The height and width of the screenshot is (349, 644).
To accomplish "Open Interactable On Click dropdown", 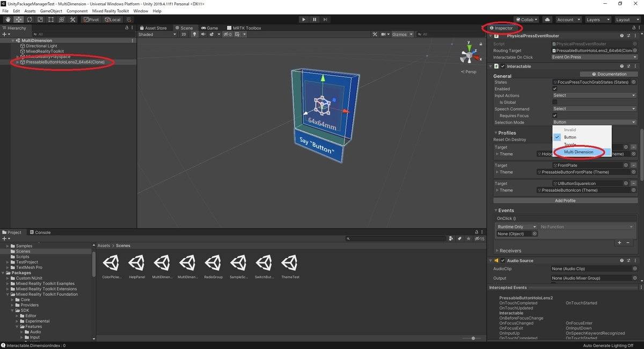I will click(x=594, y=57).
